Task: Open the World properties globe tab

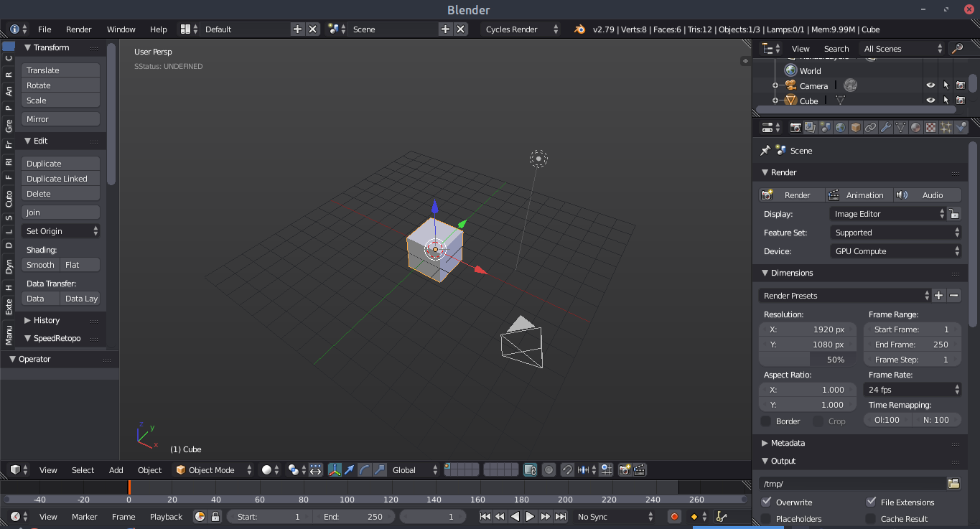Action: point(841,127)
